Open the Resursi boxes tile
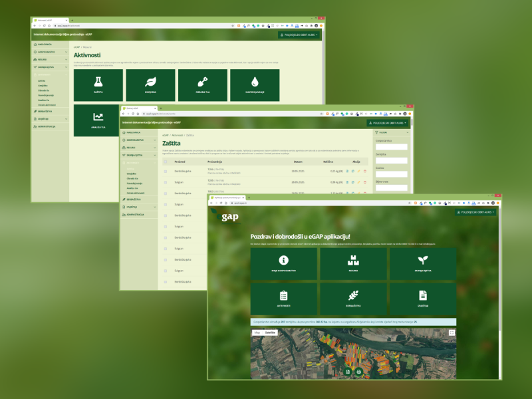This screenshot has width=532, height=399. (353, 264)
